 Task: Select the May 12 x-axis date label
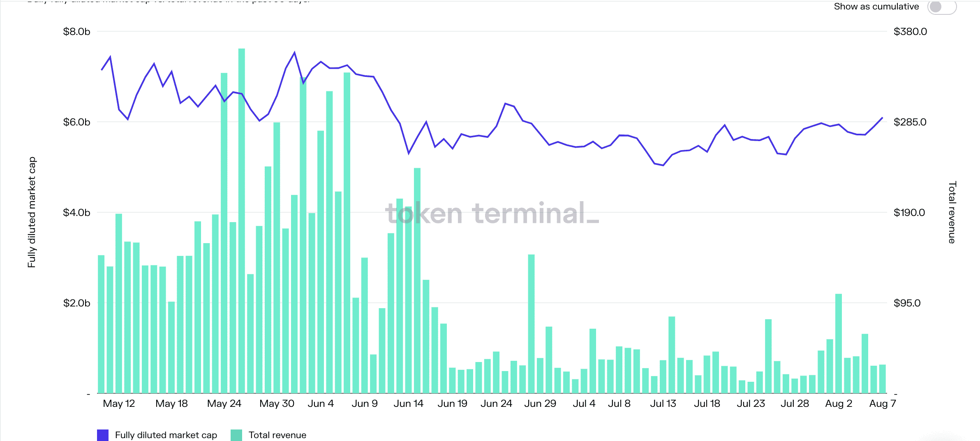(x=119, y=404)
